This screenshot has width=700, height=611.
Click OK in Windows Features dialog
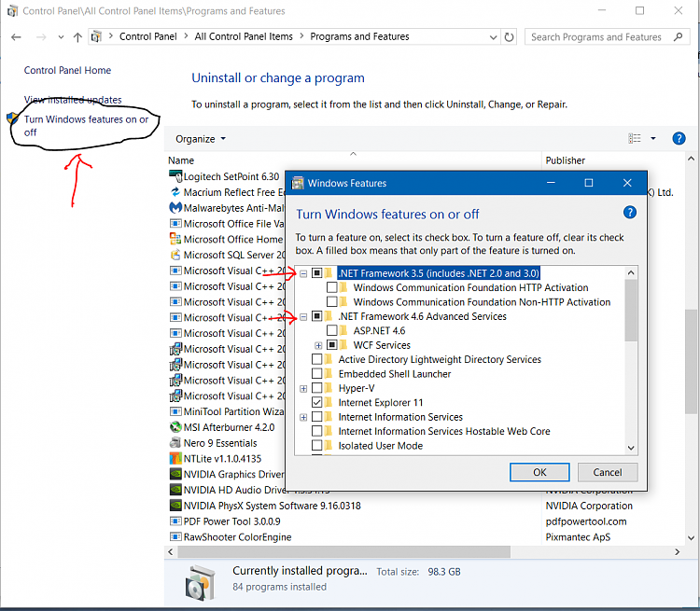539,472
